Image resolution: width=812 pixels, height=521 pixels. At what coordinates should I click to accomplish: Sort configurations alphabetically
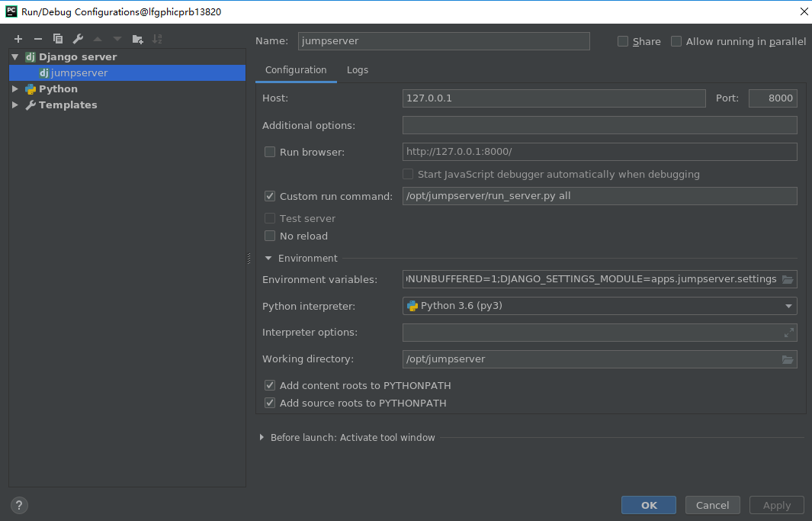[157, 38]
